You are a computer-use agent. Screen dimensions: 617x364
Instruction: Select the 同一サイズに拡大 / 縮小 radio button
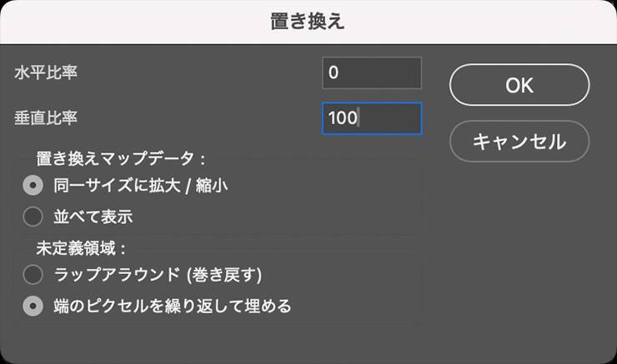point(33,186)
